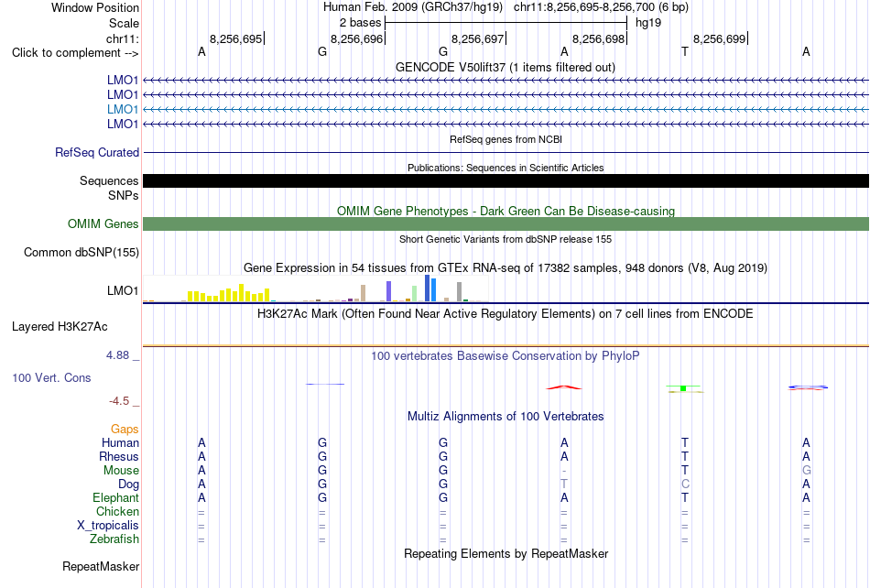Click the RefSeq Curated gene line
The height and width of the screenshot is (588, 870).
(506, 153)
